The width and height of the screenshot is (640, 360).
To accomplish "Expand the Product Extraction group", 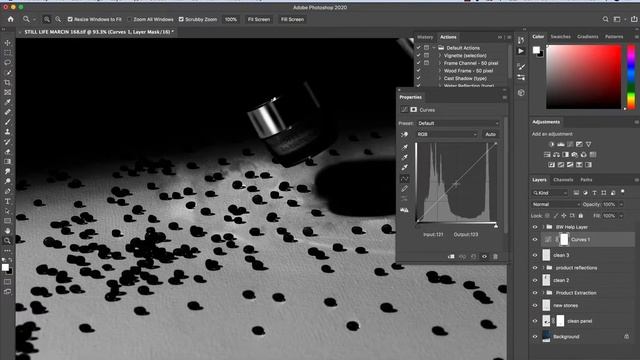I will pyautogui.click(x=543, y=293).
